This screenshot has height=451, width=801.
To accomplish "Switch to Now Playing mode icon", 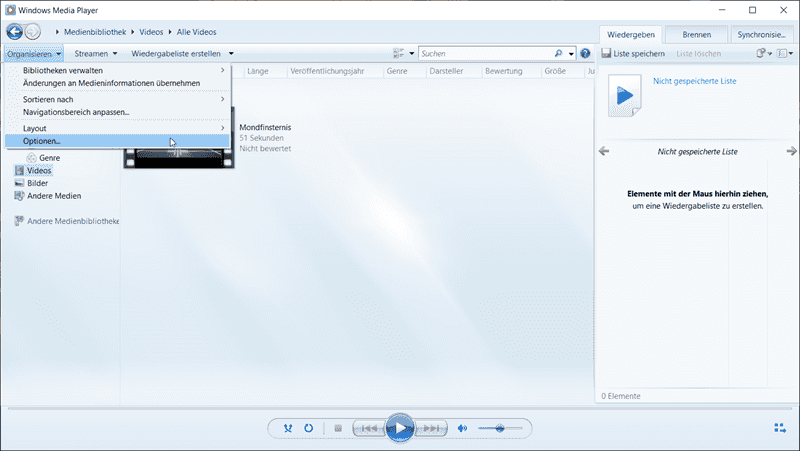I will tap(780, 428).
